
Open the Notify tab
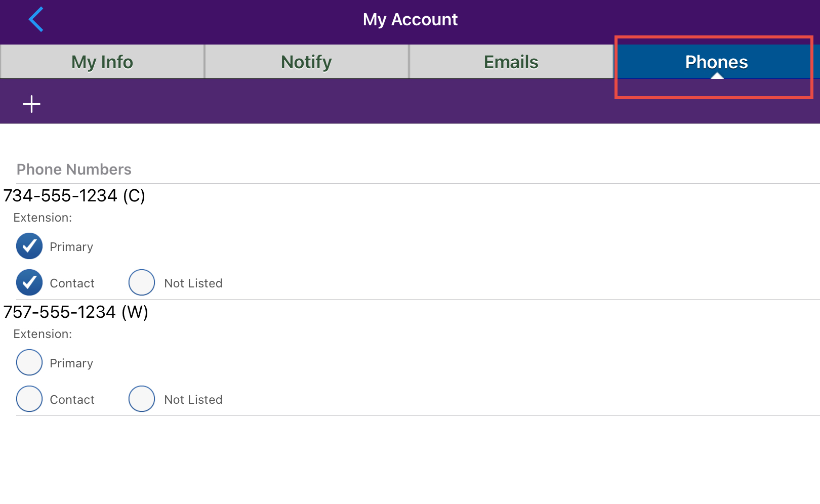[306, 62]
